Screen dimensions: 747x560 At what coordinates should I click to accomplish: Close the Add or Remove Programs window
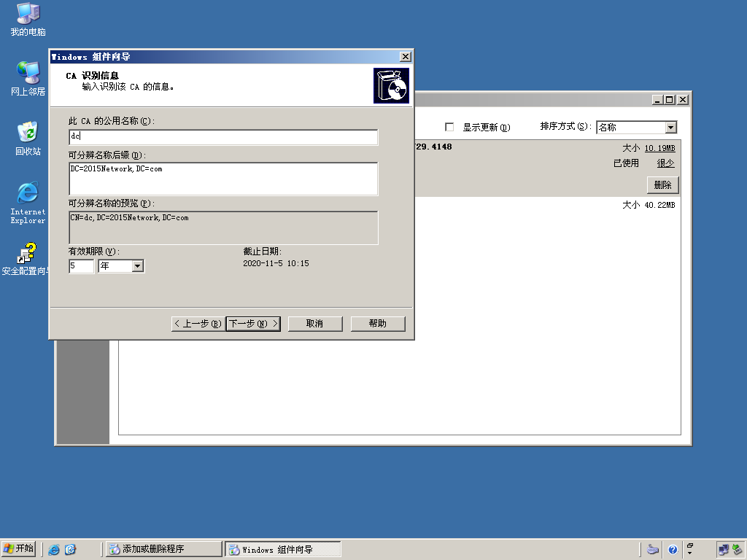point(683,99)
